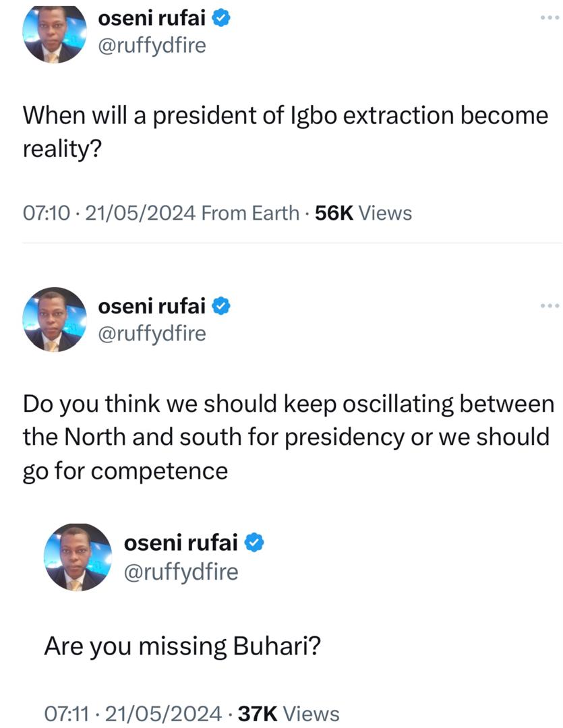Click oseni rufai's name in quoted tweet
Image resolution: width=563 pixels, height=728 pixels.
[182, 541]
